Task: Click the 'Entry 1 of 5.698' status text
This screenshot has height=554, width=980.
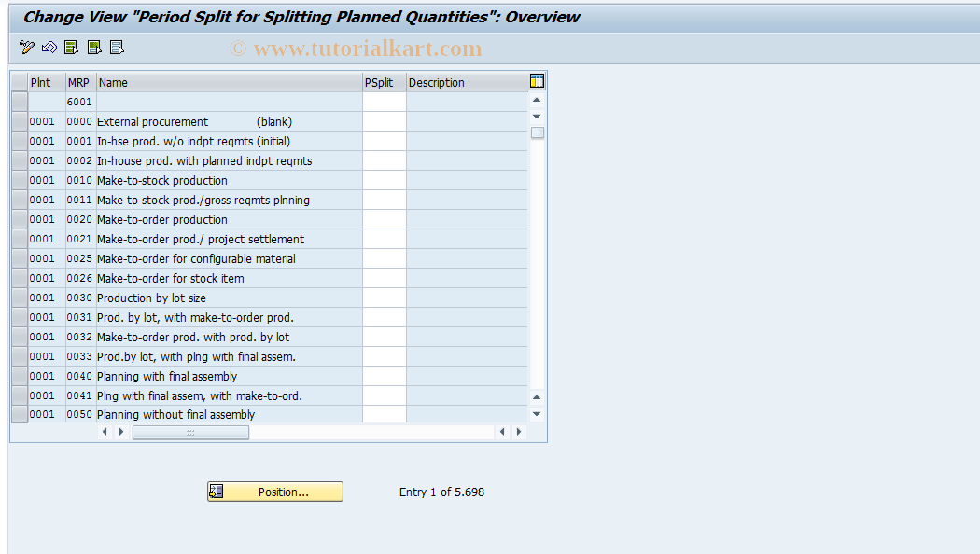Action: coord(441,492)
